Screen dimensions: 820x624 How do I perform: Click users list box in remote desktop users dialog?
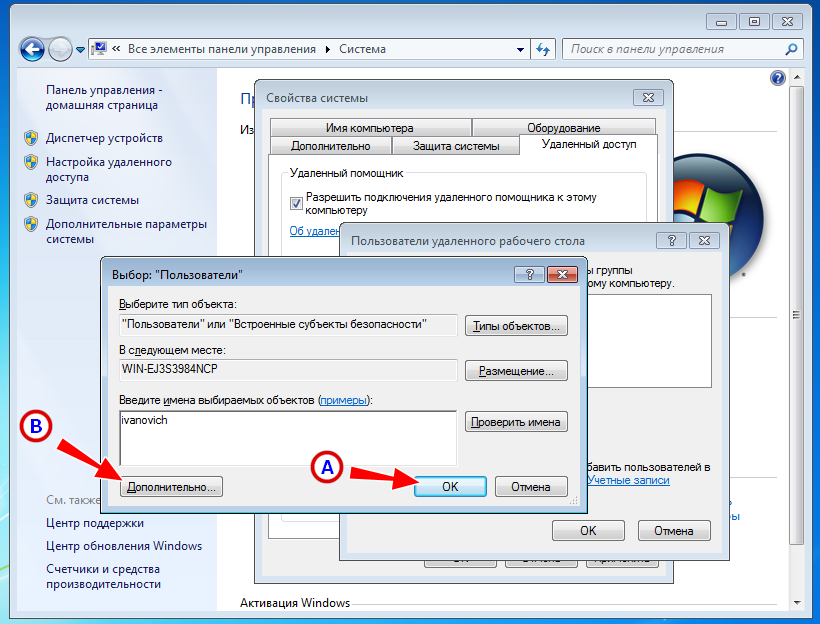pyautogui.click(x=649, y=341)
